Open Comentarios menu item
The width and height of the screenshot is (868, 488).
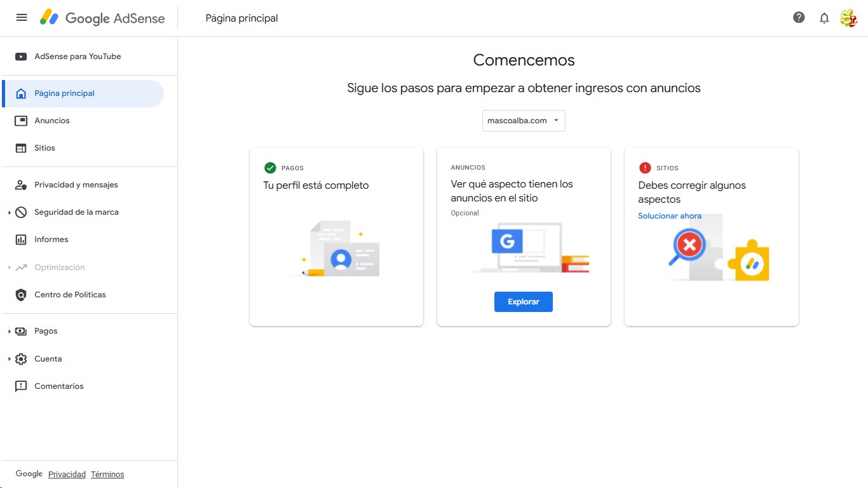83,386
